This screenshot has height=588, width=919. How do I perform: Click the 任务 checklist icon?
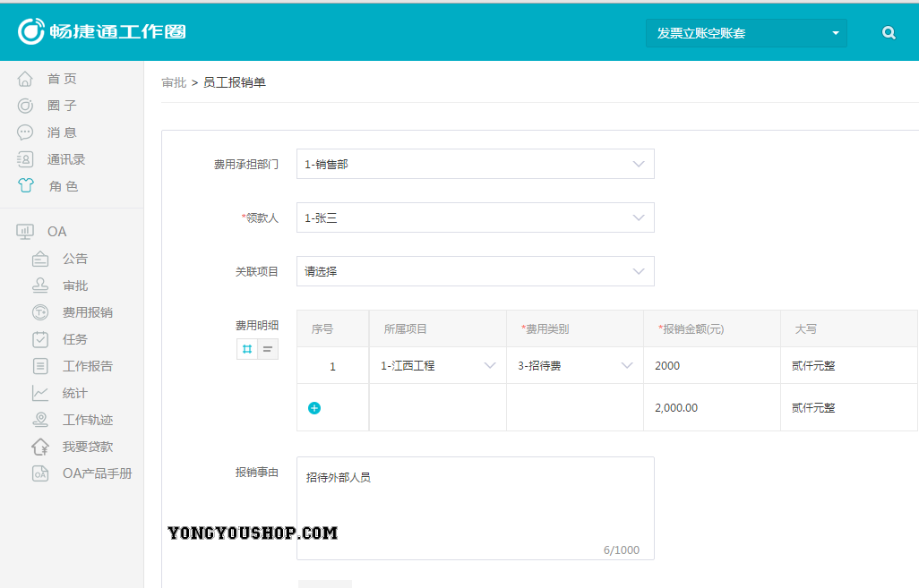(x=39, y=339)
